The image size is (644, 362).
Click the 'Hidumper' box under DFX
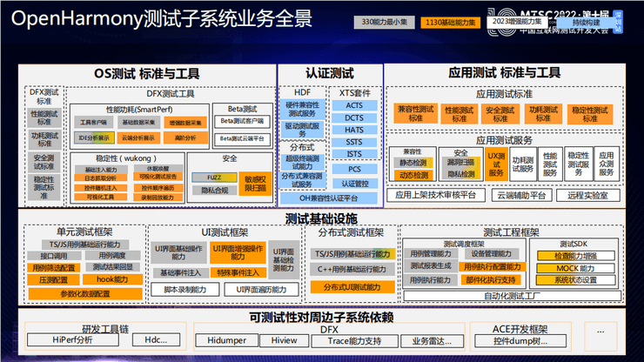[227, 340]
